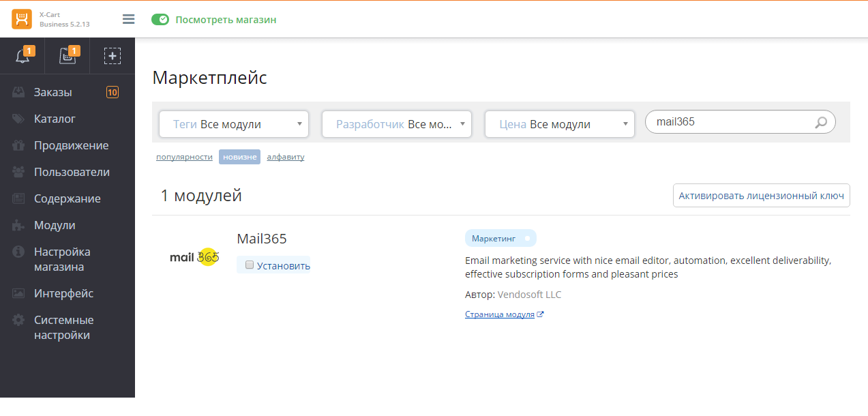The image size is (868, 416).
Task: Select the новизне sort tab
Action: click(x=239, y=157)
